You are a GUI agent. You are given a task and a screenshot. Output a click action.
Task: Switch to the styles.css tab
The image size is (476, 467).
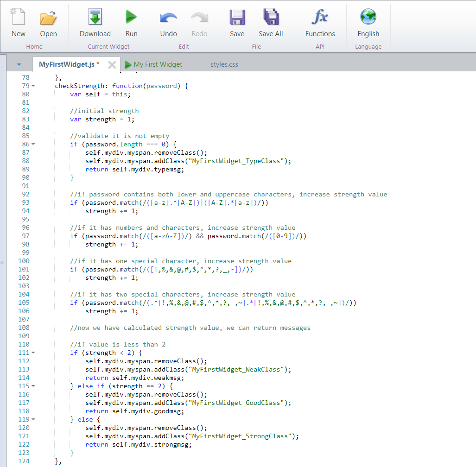click(x=224, y=64)
